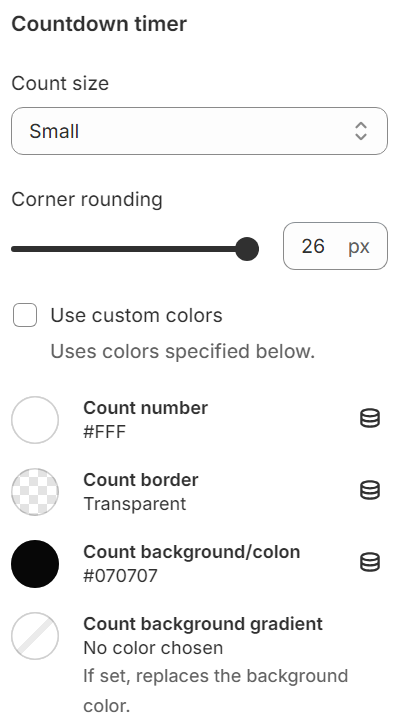Enable the Use custom colors checkbox

pos(25,315)
